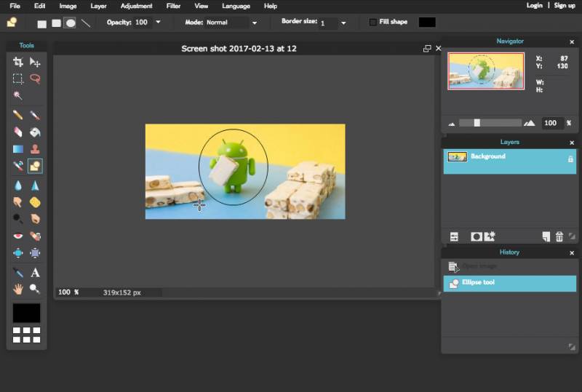Choose the Marquee selection tool
582x392 pixels.
point(17,79)
